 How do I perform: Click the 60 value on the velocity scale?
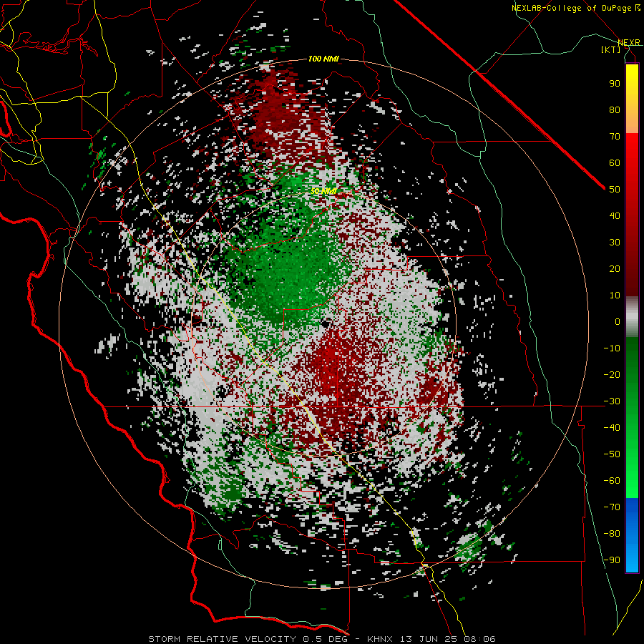tap(615, 162)
